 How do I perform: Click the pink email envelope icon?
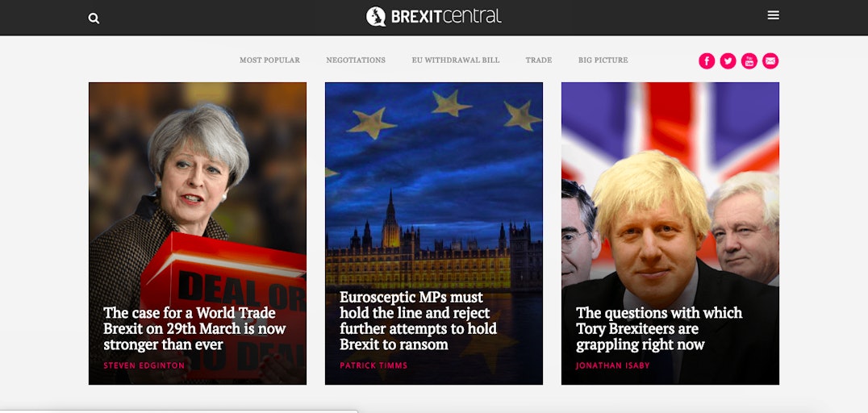pos(770,60)
